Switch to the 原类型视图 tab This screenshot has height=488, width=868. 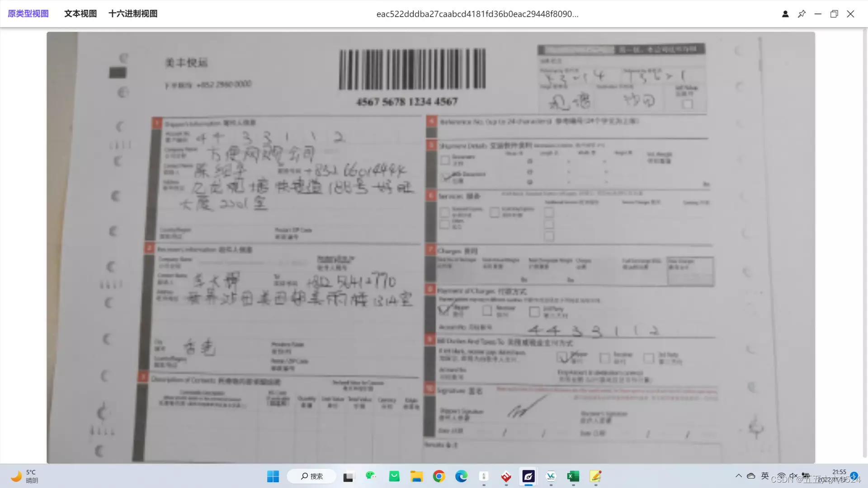[28, 14]
